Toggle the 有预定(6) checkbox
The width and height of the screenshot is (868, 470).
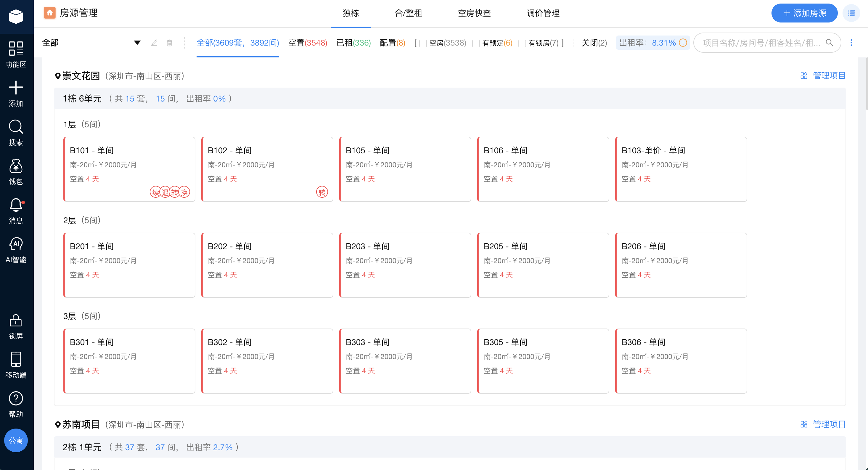[x=476, y=43]
